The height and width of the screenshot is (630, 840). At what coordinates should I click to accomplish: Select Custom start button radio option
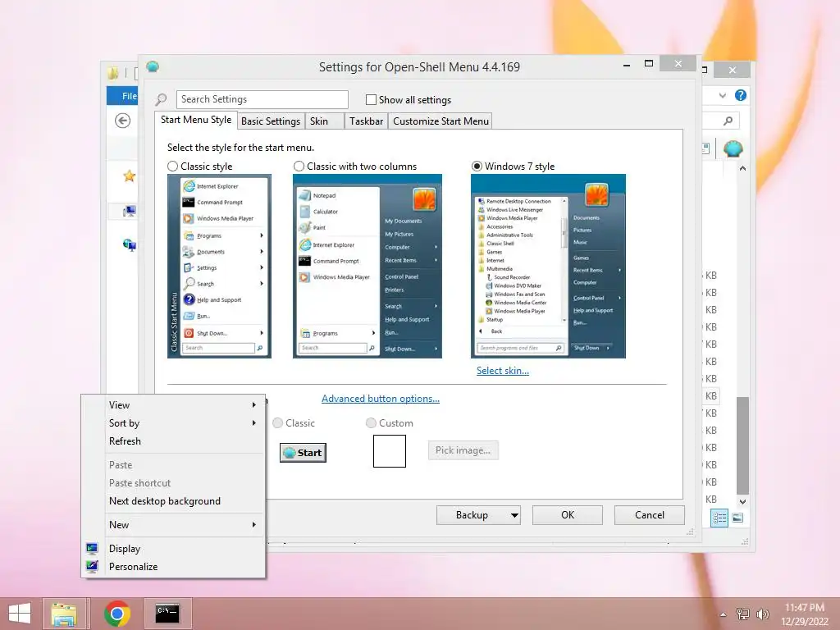pyautogui.click(x=371, y=423)
